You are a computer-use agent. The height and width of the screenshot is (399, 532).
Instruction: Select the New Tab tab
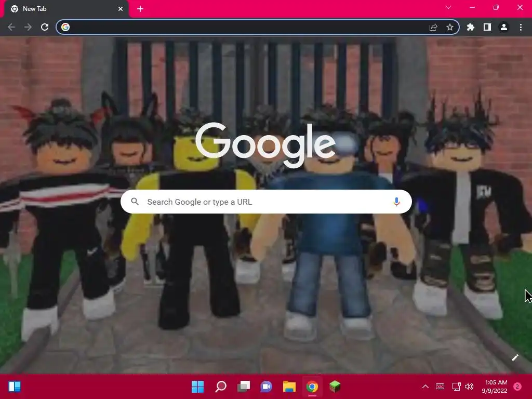pyautogui.click(x=66, y=9)
